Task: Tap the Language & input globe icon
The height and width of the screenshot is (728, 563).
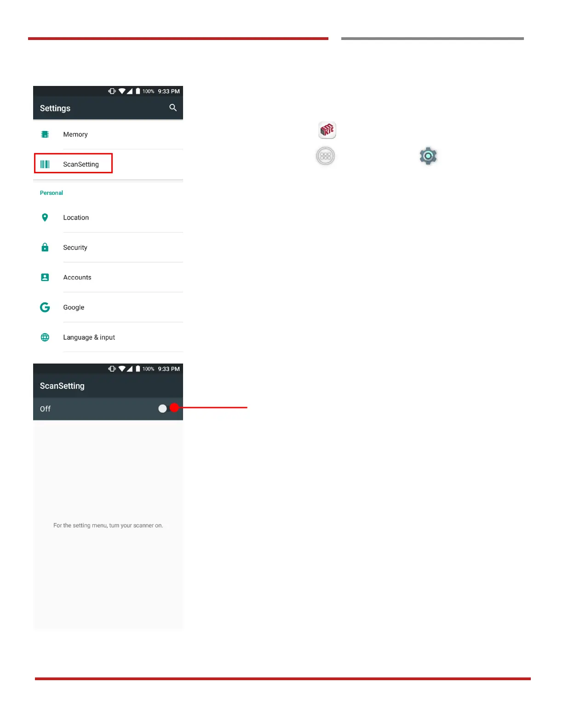Action: pos(45,337)
